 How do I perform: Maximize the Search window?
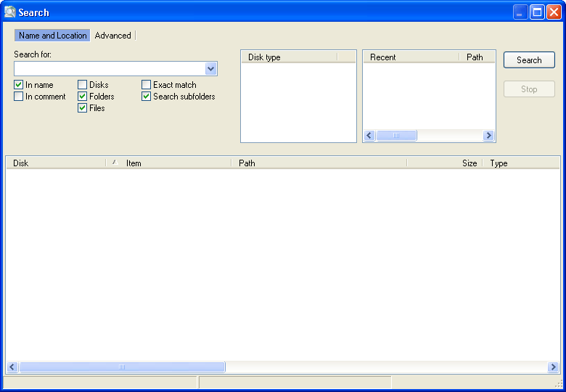537,12
